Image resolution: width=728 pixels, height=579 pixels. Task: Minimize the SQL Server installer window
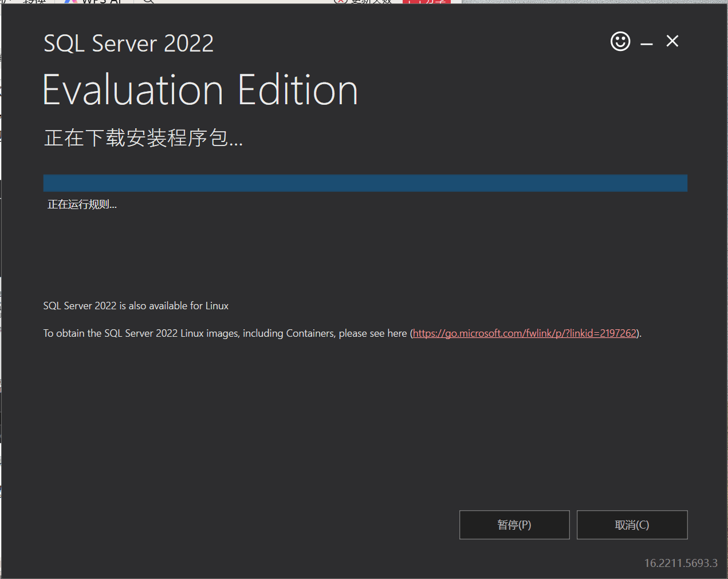(647, 44)
